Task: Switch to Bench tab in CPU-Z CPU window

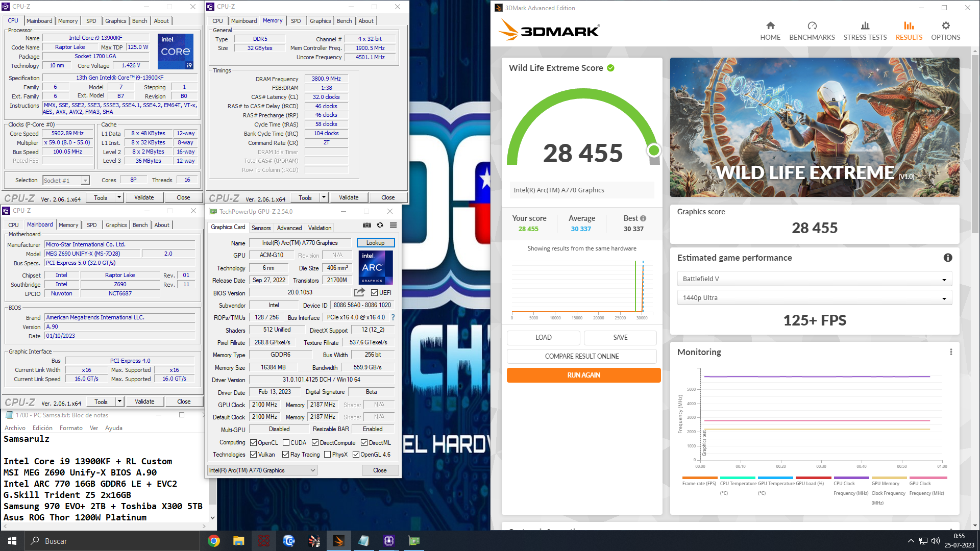Action: (139, 21)
